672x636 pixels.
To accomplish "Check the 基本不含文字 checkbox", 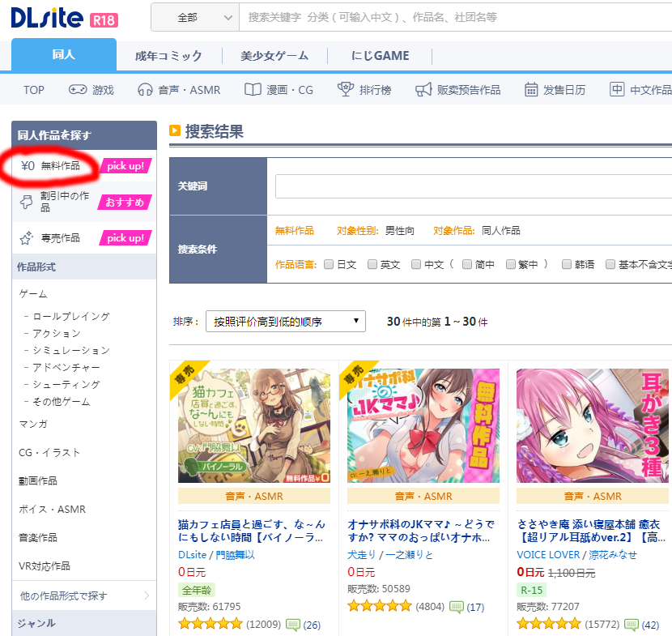I will click(610, 264).
